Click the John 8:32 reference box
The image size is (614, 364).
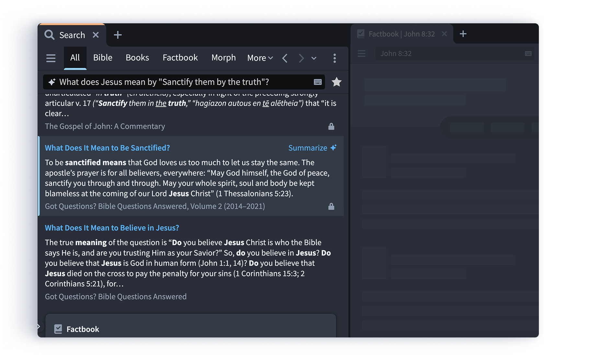(x=455, y=53)
